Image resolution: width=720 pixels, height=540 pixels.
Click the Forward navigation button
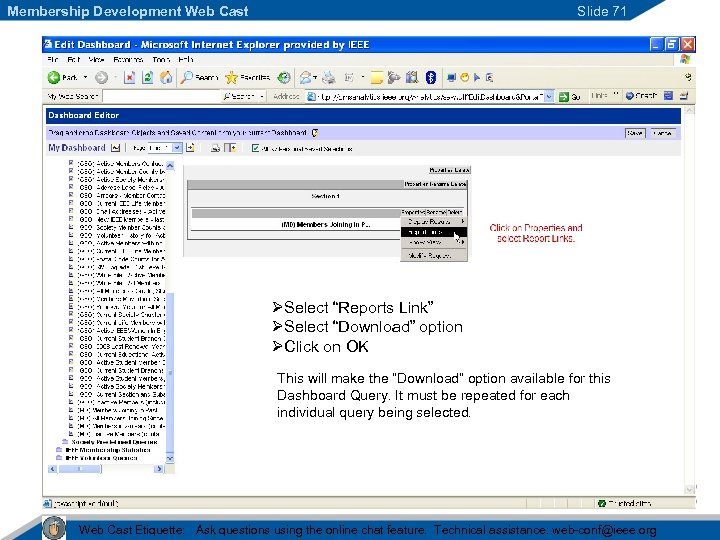pos(101,78)
